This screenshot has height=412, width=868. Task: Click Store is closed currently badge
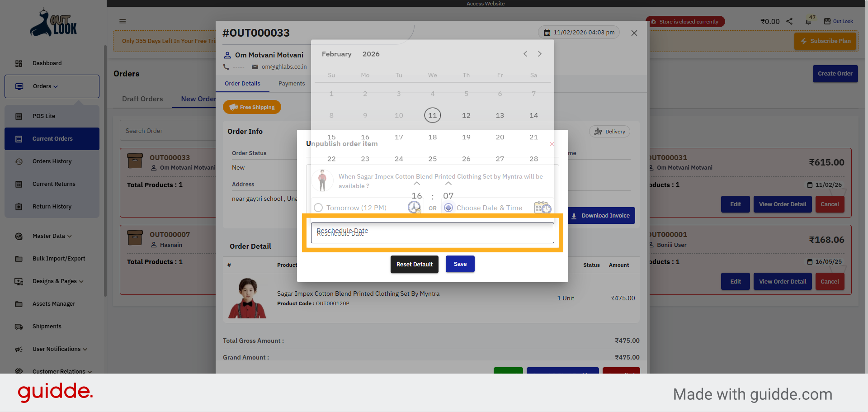coord(685,22)
